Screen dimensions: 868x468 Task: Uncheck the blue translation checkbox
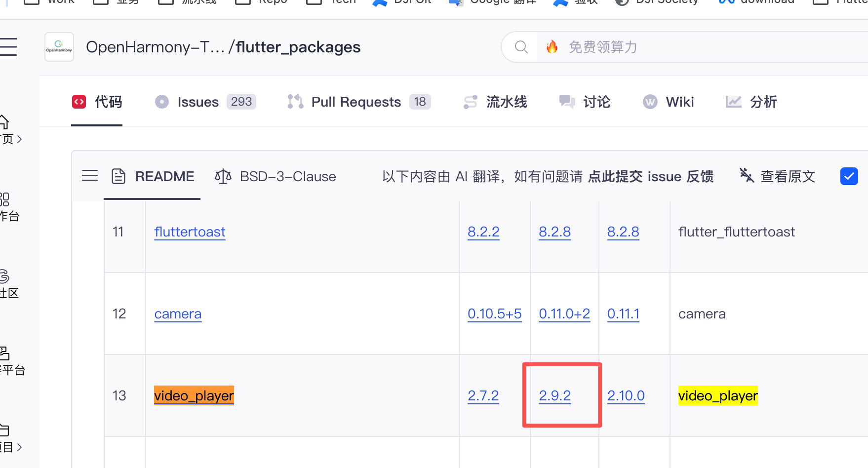click(849, 176)
